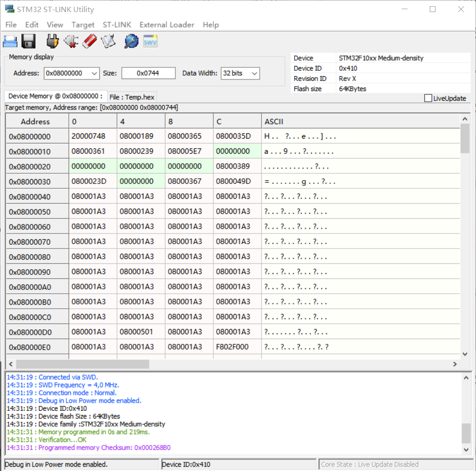Click status bar Core State text
Screen dimensions: 476x471
point(370,464)
